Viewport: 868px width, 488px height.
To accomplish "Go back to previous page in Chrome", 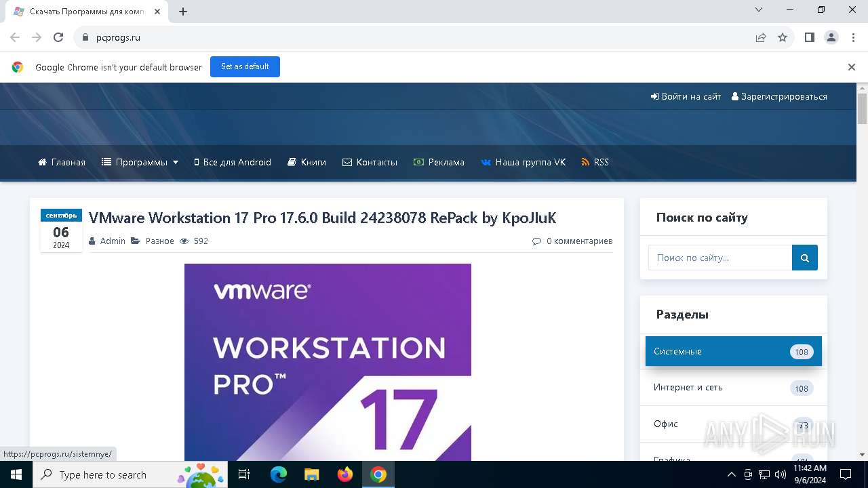I will (15, 37).
